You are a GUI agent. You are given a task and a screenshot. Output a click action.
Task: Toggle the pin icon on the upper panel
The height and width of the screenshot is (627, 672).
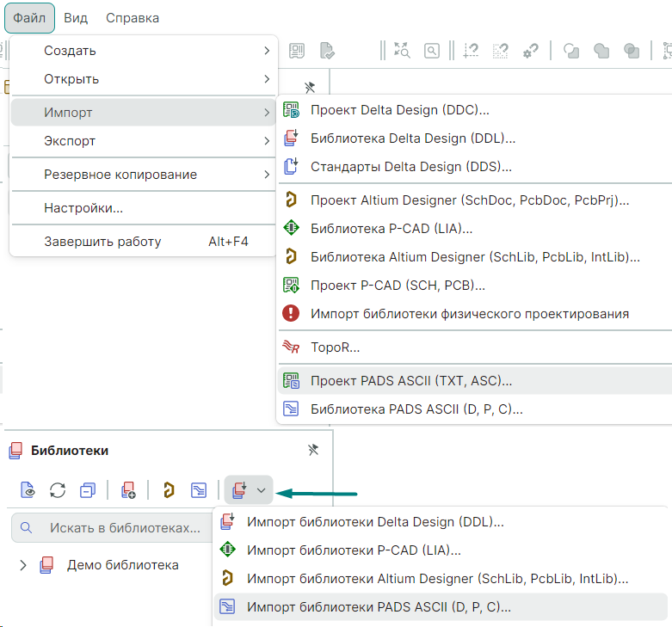(x=310, y=87)
